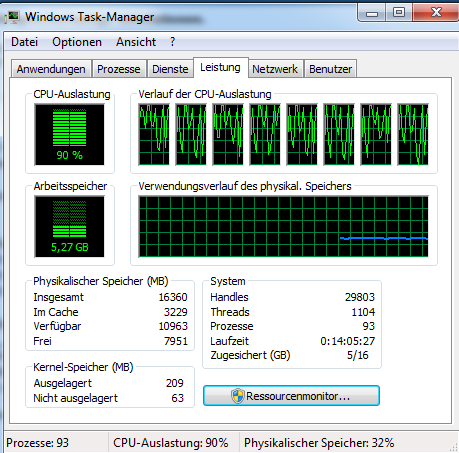Image resolution: width=459 pixels, height=453 pixels.
Task: Click the Arbeitsspeicher 5,27 GB gauge
Action: 70,227
